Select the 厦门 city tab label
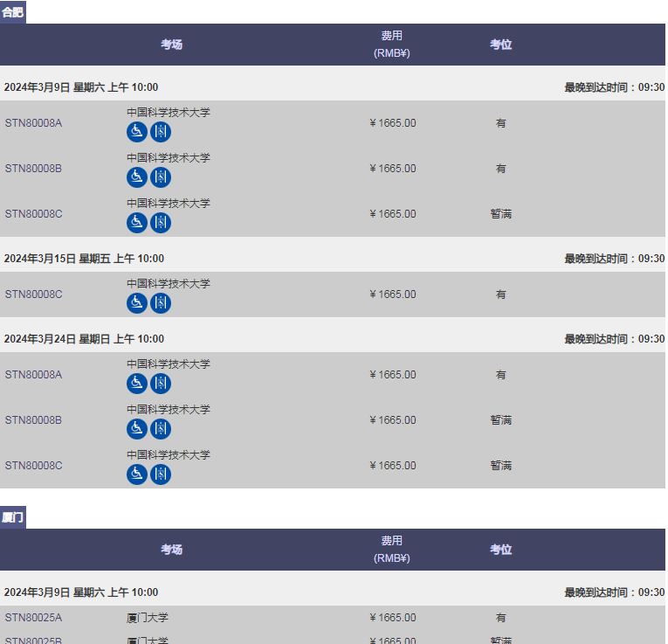Viewport: 668px width, 644px height. (13, 517)
